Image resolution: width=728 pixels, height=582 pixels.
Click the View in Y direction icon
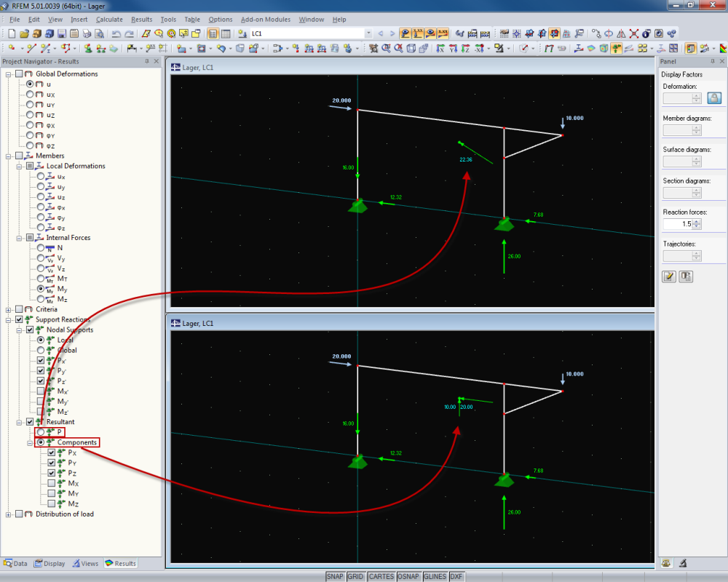(x=453, y=48)
